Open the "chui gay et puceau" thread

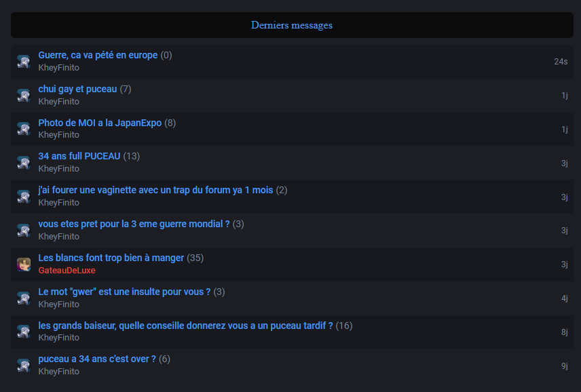pyautogui.click(x=77, y=89)
